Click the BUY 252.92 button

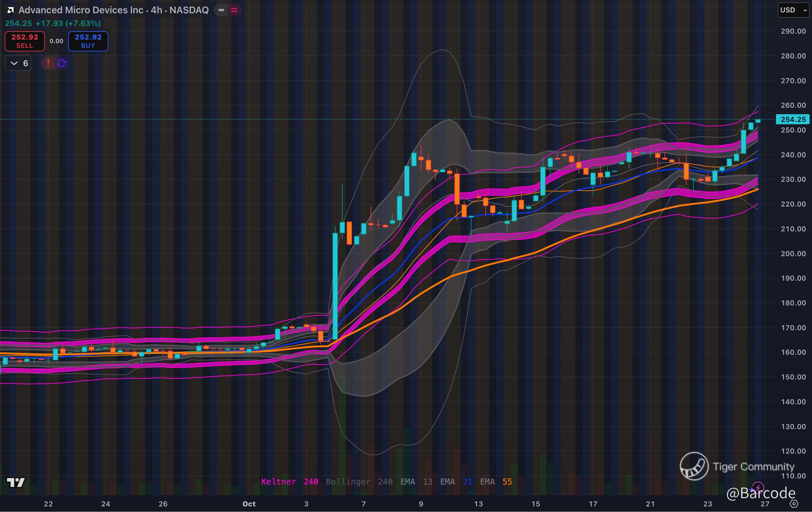pos(88,41)
